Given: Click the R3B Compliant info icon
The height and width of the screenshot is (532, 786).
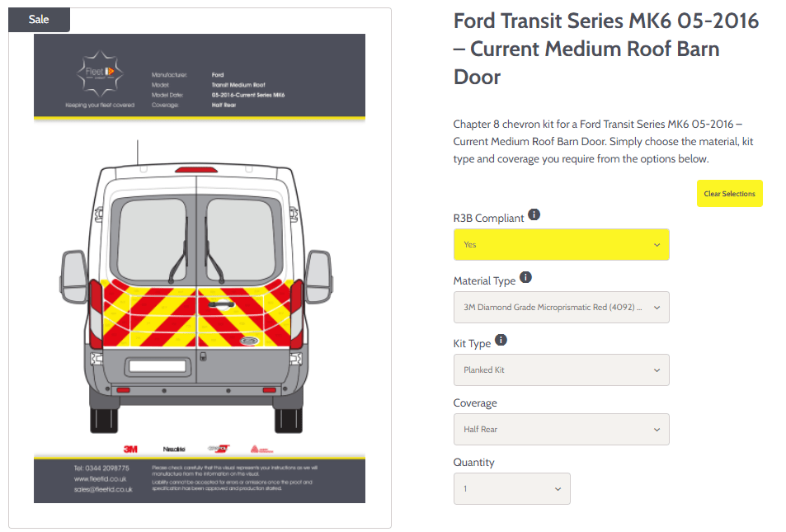Looking at the screenshot, I should [534, 214].
